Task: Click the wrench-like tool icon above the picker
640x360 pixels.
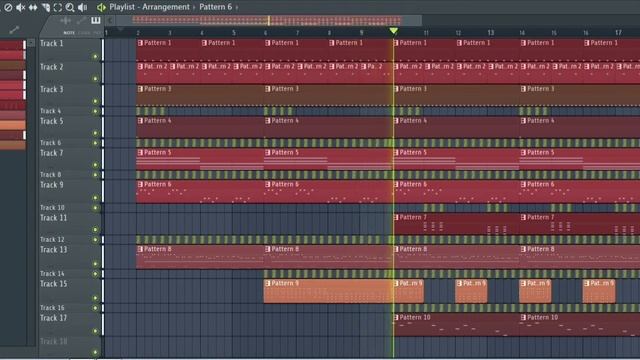Action: click(14, 29)
